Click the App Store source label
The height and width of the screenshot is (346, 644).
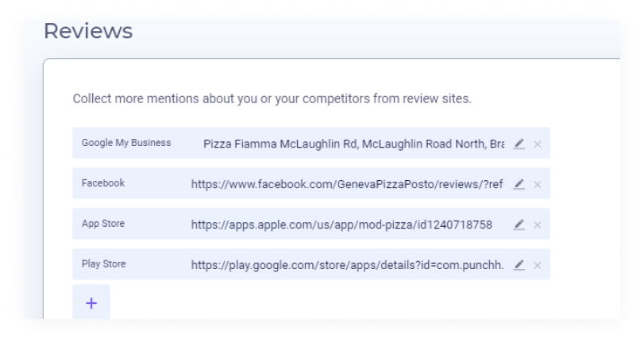(x=103, y=224)
